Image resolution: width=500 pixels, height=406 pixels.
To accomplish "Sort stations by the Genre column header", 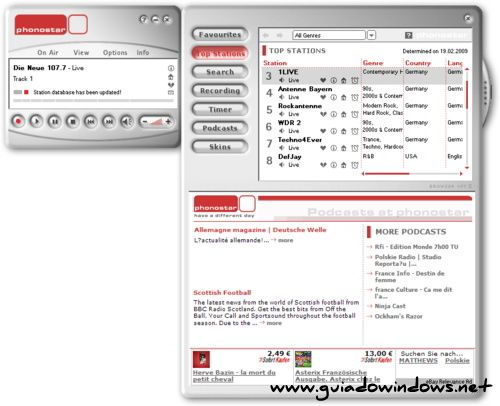I will 373,63.
